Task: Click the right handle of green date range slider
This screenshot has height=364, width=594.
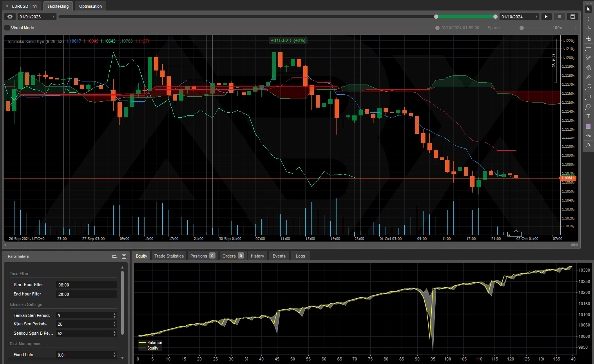Action: coord(495,16)
